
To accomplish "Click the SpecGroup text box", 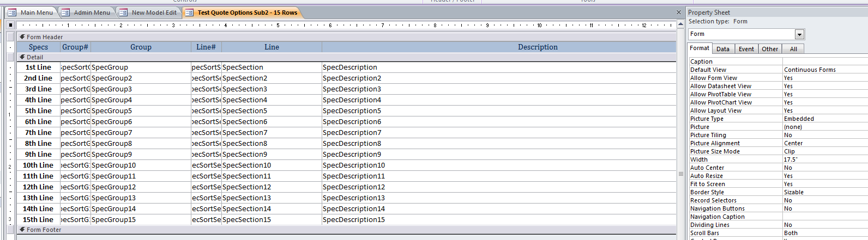I will 141,67.
